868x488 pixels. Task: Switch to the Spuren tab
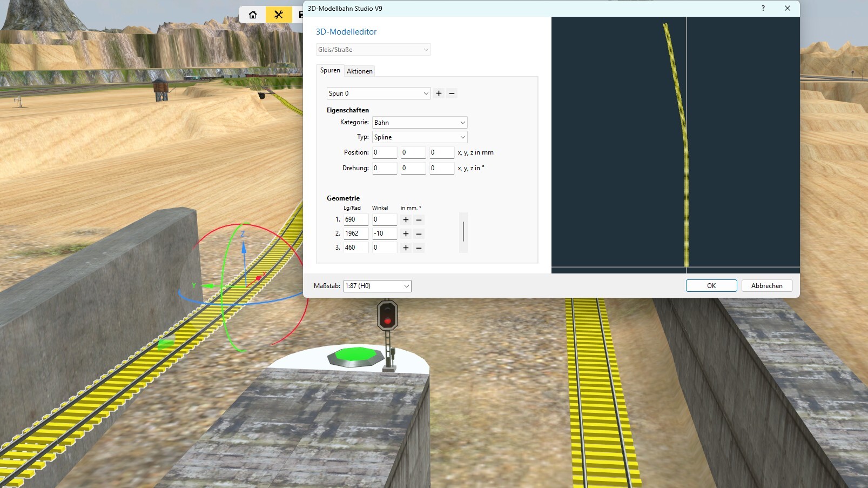point(330,70)
